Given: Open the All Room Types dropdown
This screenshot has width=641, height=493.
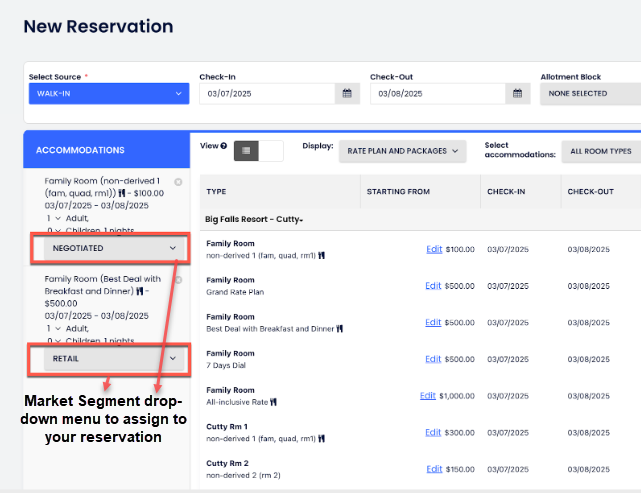Looking at the screenshot, I should point(600,151).
